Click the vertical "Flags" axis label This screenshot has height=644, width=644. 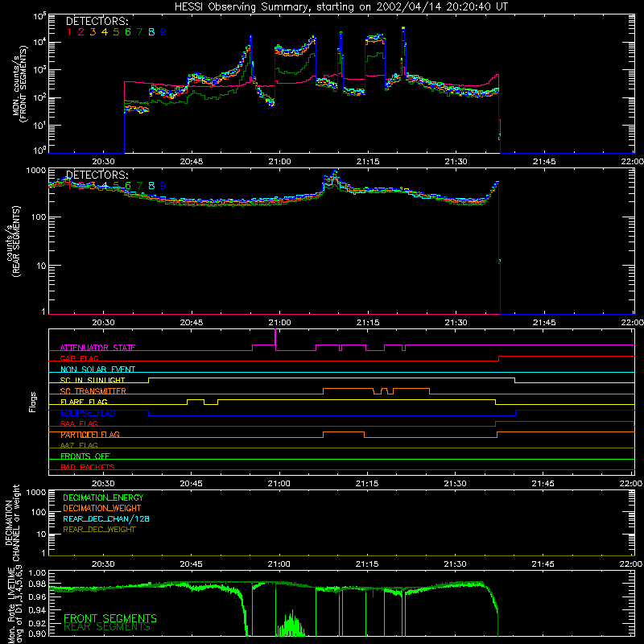click(x=33, y=402)
